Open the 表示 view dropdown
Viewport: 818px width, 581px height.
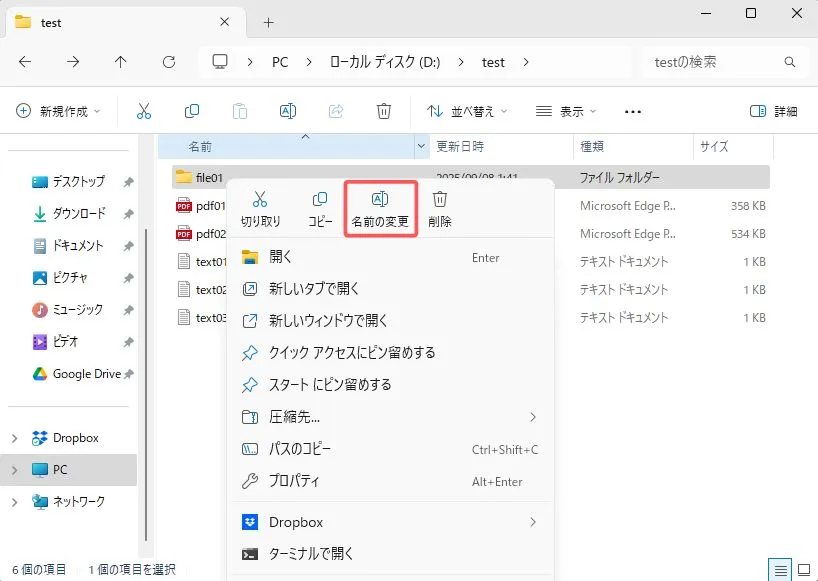pyautogui.click(x=566, y=111)
